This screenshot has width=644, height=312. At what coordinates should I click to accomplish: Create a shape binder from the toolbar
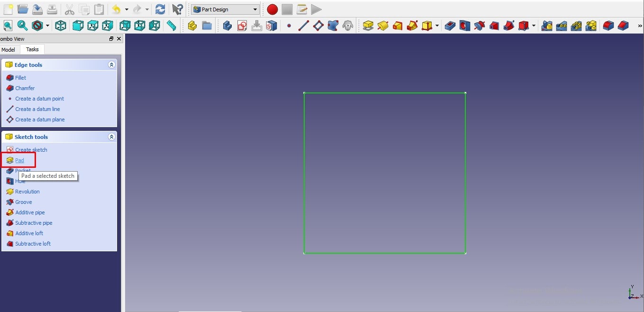coord(333,26)
